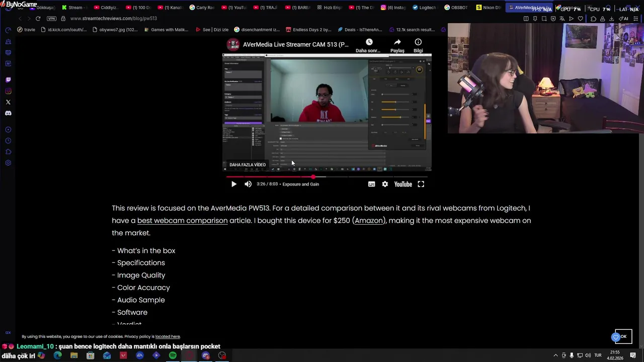This screenshot has width=644, height=362.
Task: Switch to the Nikon tab
Action: 489,8
